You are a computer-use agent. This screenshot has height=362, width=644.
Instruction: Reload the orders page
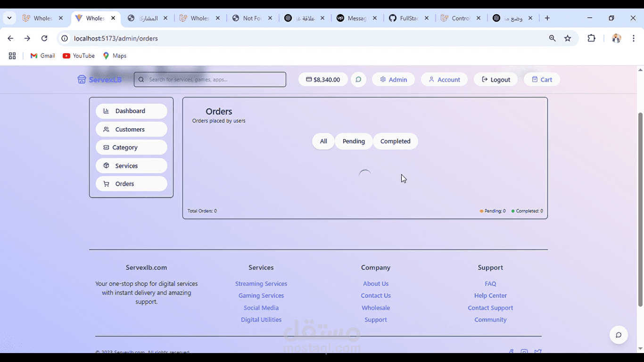click(x=44, y=38)
